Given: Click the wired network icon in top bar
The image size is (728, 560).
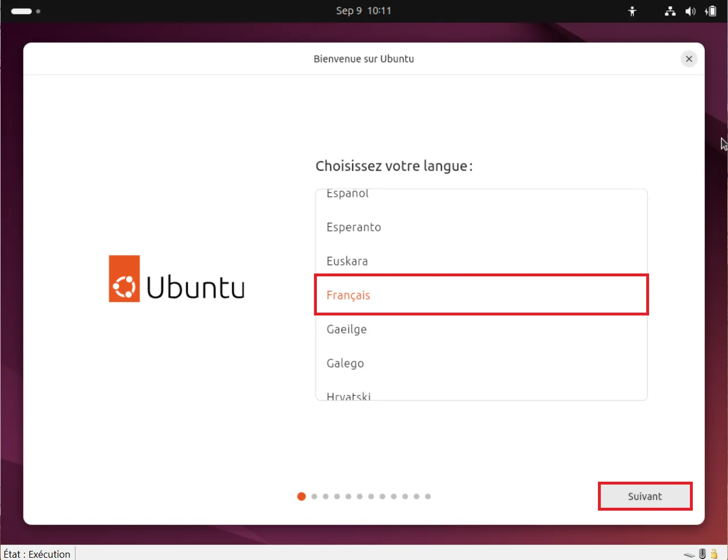Looking at the screenshot, I should (670, 11).
